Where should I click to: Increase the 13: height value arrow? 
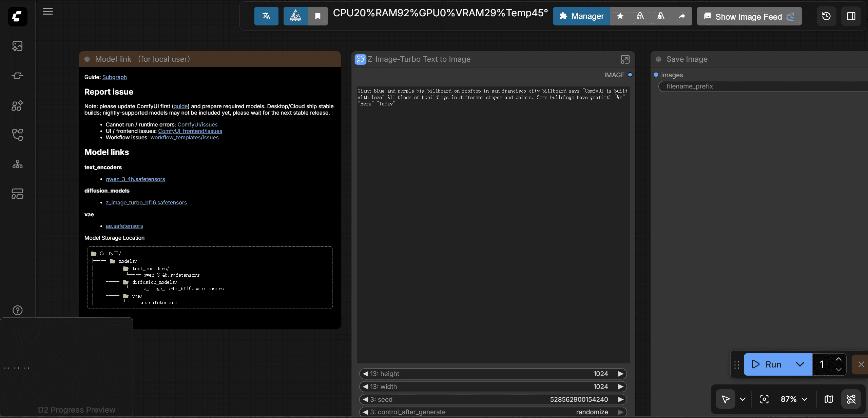click(x=621, y=374)
